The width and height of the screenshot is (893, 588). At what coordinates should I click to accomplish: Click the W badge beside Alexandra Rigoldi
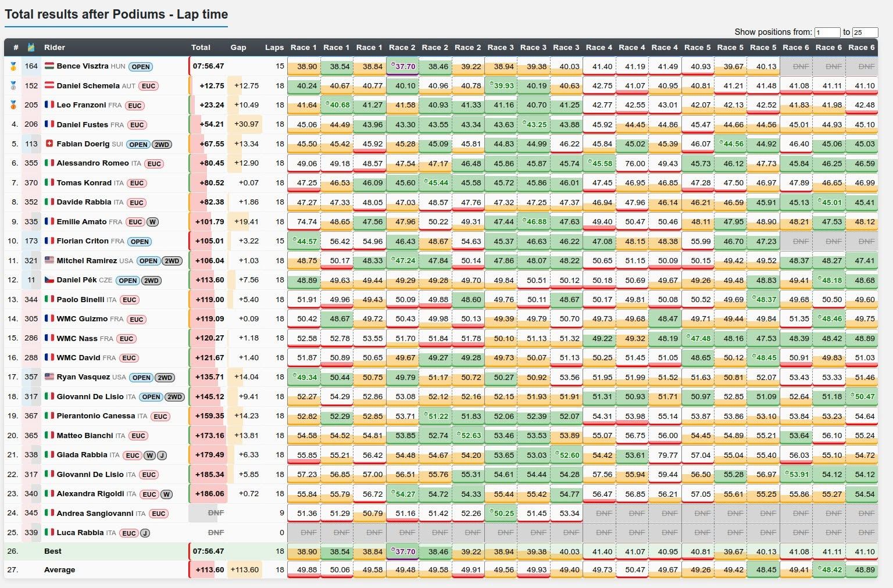point(166,494)
